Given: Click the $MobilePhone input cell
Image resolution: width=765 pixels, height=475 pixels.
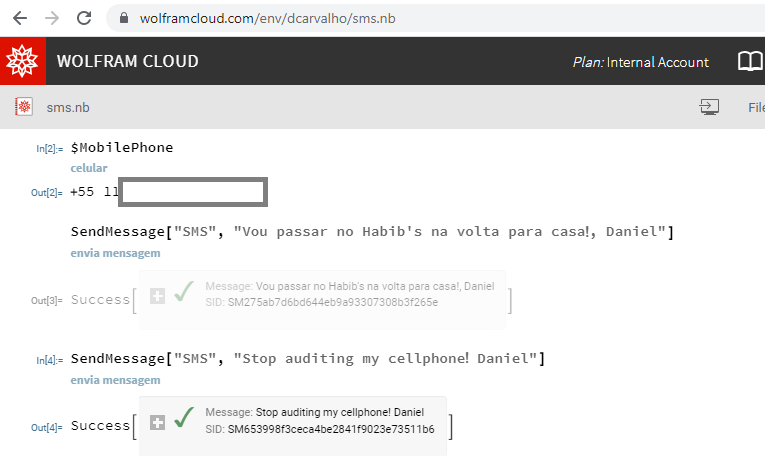Looking at the screenshot, I should coord(122,147).
